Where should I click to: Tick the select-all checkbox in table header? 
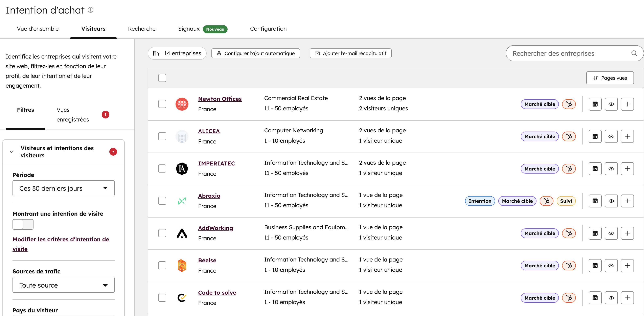pyautogui.click(x=162, y=78)
